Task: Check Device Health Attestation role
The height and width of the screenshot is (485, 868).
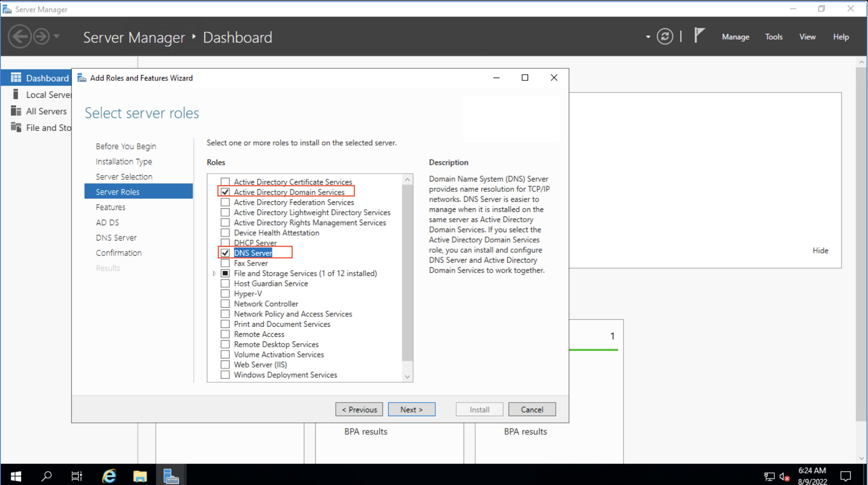Action: point(225,233)
